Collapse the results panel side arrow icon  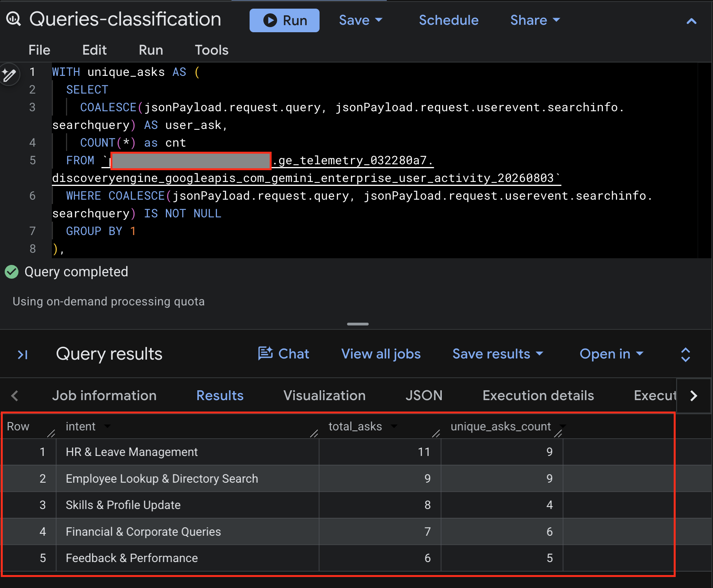23,355
